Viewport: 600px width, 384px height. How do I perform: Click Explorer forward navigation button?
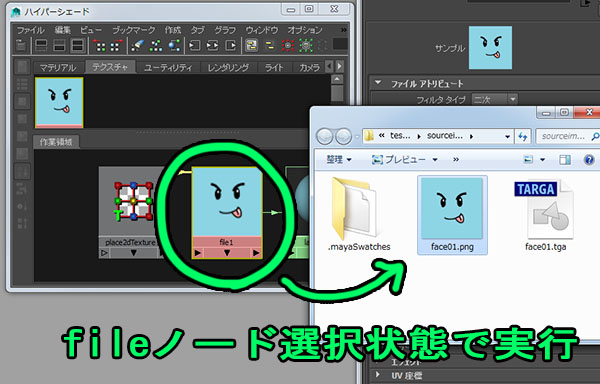[x=343, y=136]
